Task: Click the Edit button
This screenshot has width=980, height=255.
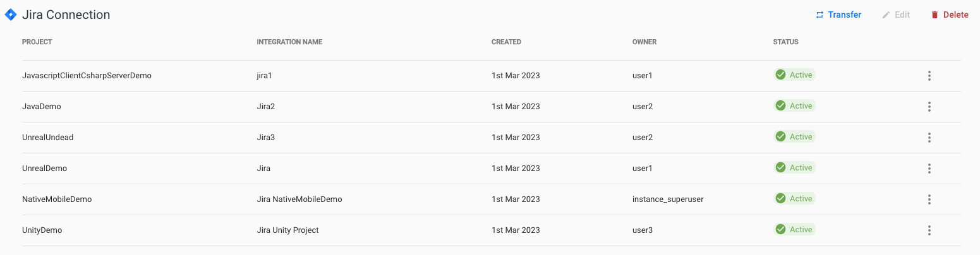Action: point(896,15)
